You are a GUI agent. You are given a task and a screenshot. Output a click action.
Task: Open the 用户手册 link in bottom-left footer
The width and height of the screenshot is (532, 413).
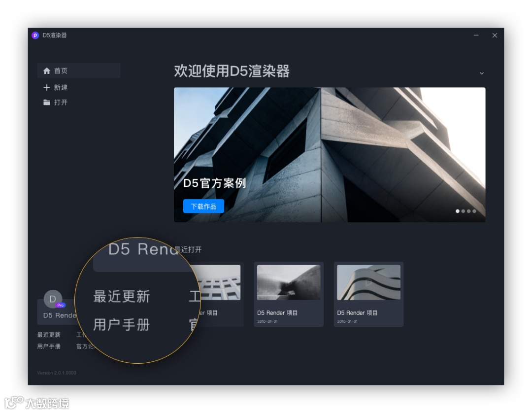49,346
